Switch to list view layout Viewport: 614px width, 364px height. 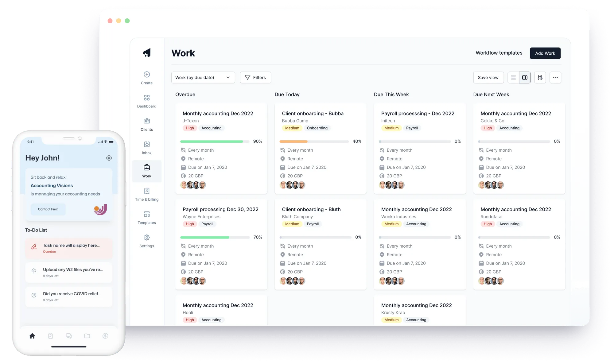pos(513,77)
